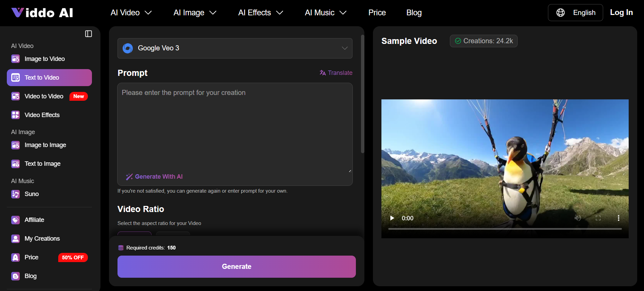Click the Image to Video sidebar icon
This screenshot has height=291, width=644.
(16, 59)
